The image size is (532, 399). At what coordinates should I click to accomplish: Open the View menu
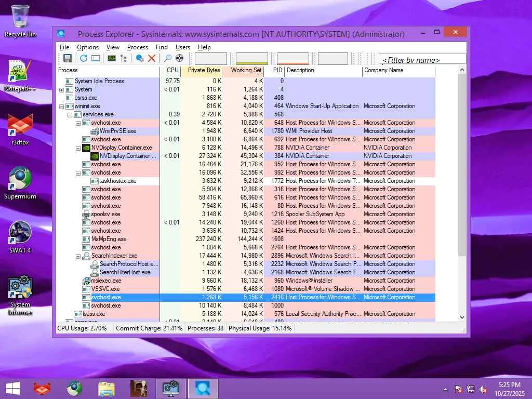click(x=113, y=47)
